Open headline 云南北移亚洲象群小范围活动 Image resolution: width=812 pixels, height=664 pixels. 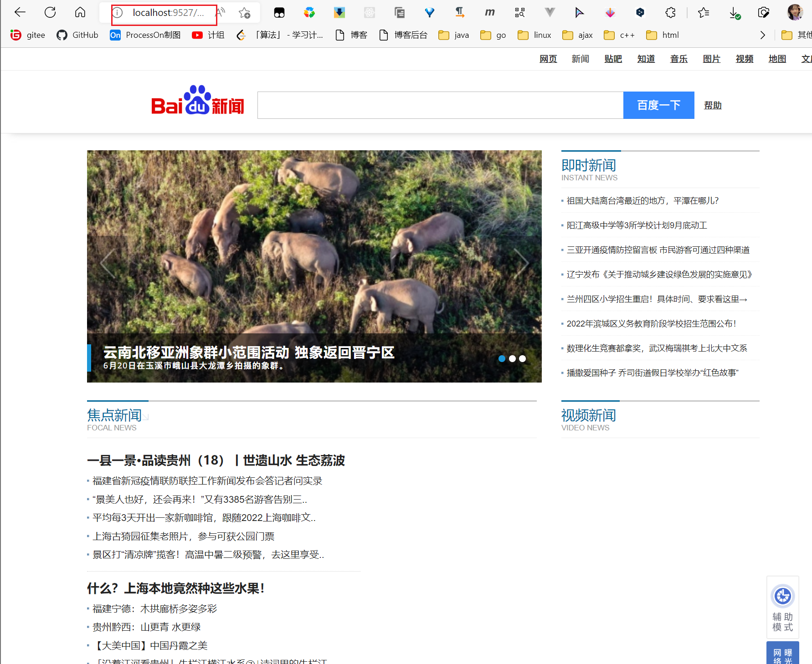click(249, 352)
